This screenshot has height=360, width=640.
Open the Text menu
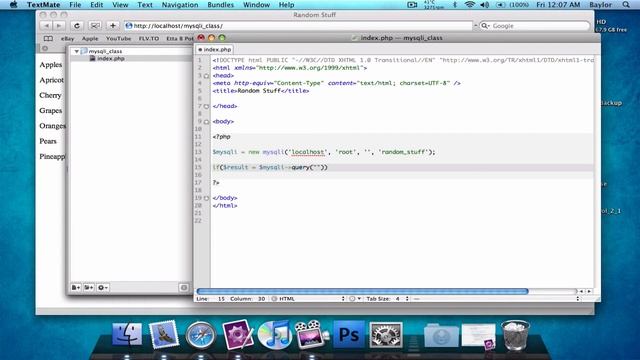coord(144,5)
